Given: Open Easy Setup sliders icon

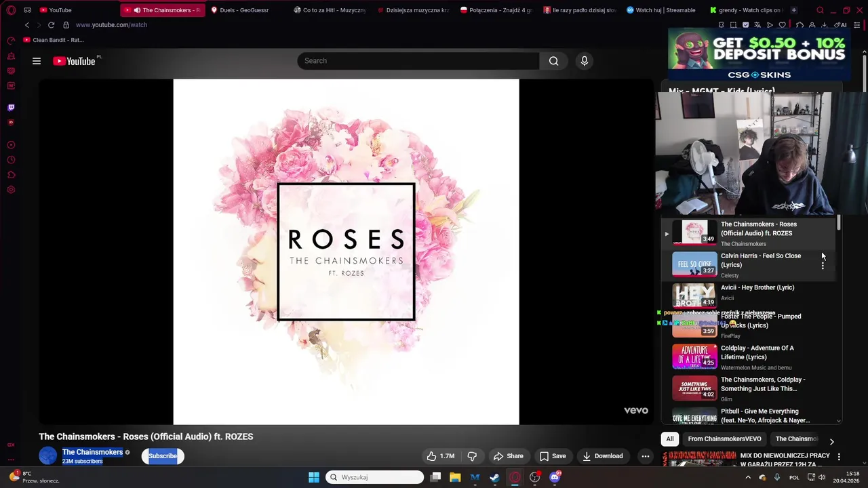Looking at the screenshot, I should pyautogui.click(x=859, y=25).
